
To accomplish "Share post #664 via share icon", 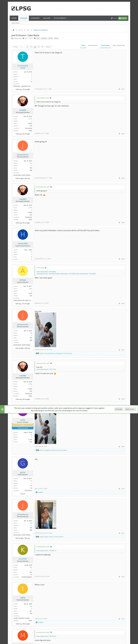I will (119, 223).
